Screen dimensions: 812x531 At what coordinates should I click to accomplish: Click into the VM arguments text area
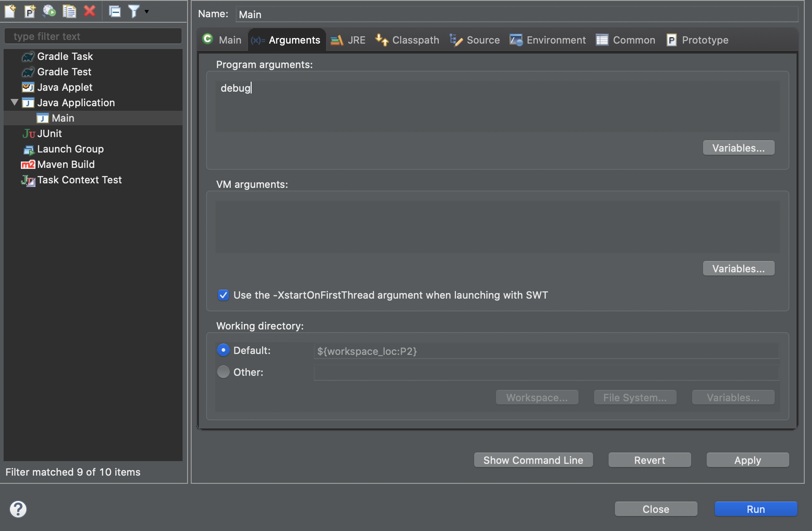(x=497, y=227)
